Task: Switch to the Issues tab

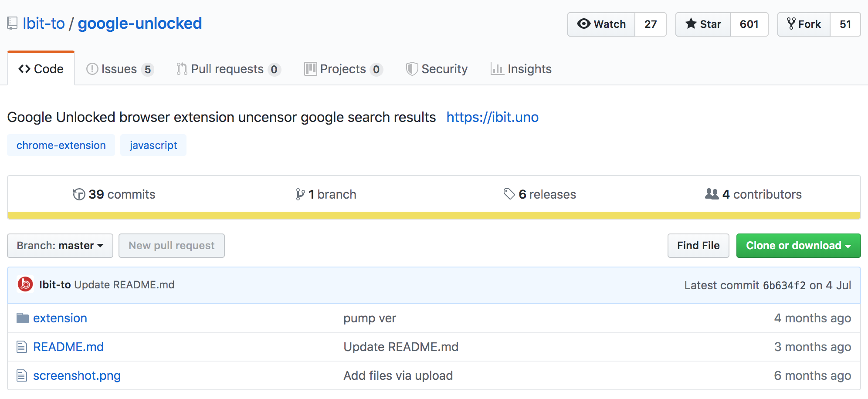Action: (120, 69)
